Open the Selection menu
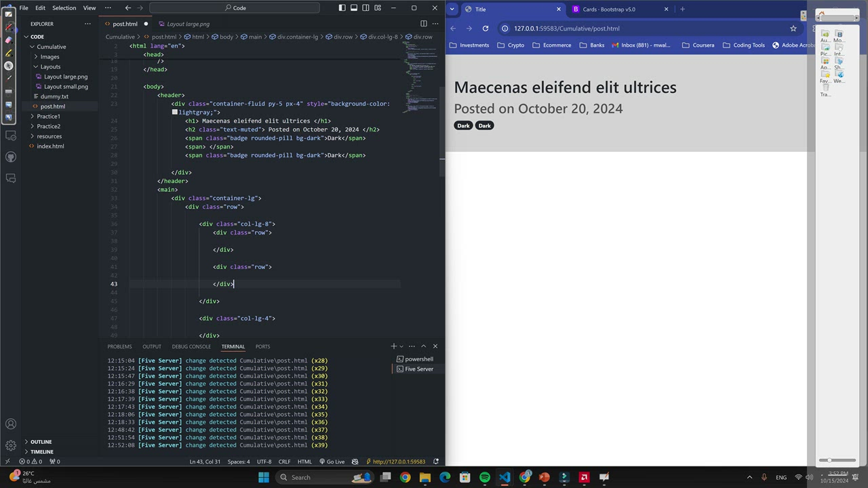 [x=64, y=8]
